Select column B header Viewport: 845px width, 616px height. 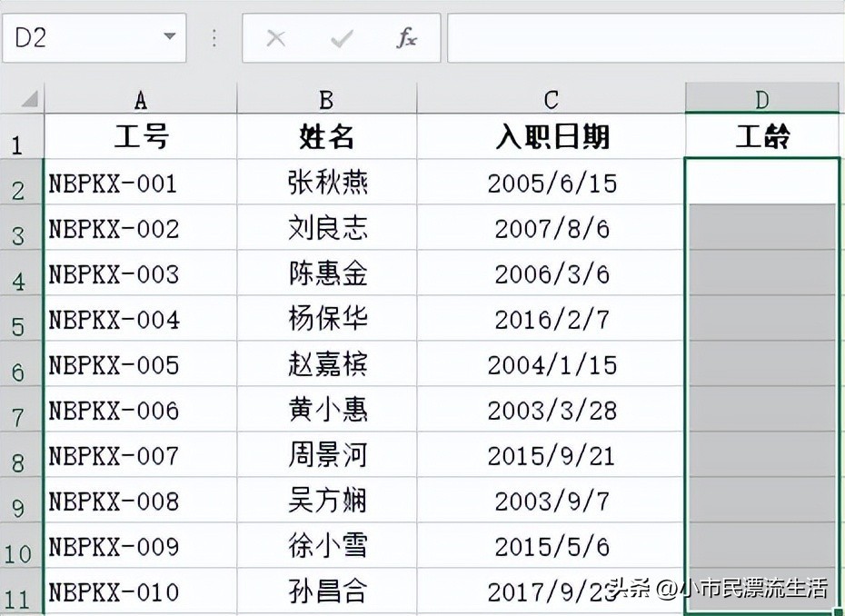click(x=327, y=99)
